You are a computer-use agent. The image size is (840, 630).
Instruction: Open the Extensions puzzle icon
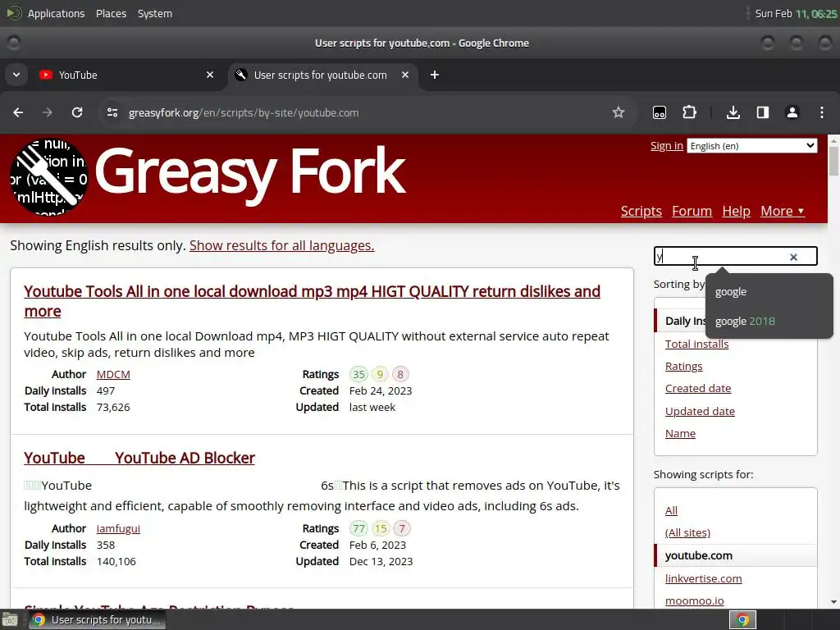click(x=689, y=112)
